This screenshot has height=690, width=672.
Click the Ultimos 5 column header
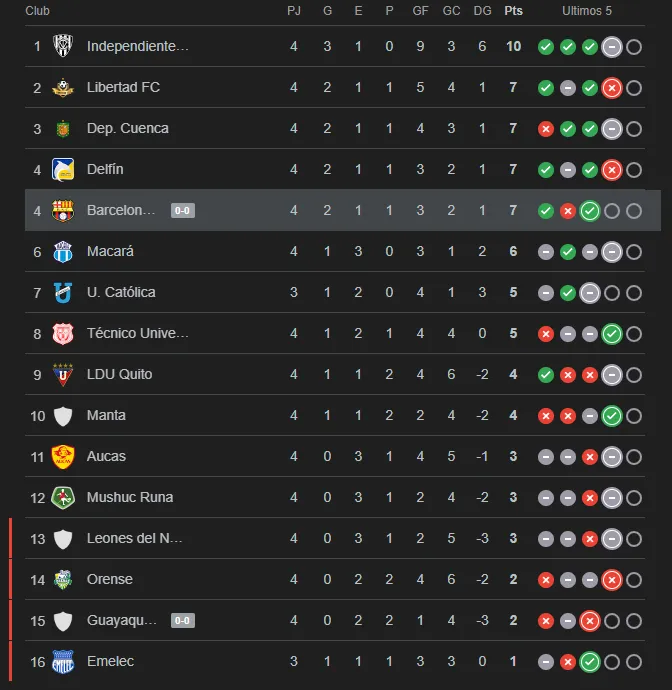(x=587, y=11)
